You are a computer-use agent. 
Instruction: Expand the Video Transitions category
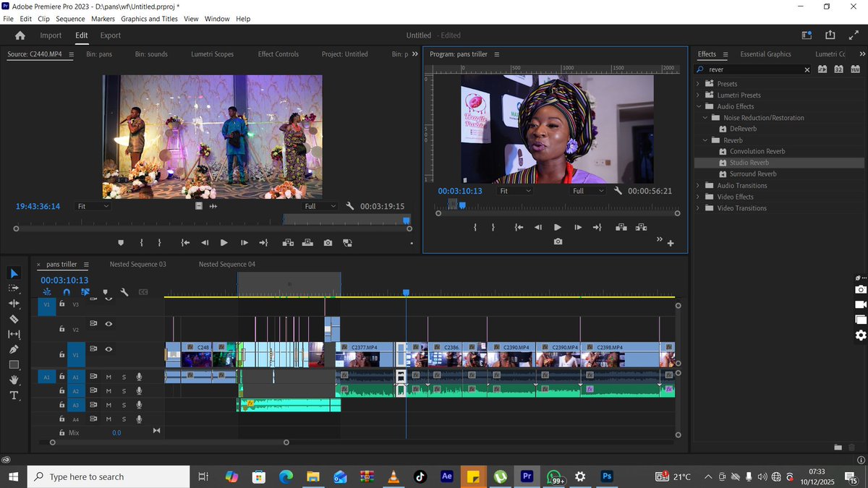click(x=697, y=207)
